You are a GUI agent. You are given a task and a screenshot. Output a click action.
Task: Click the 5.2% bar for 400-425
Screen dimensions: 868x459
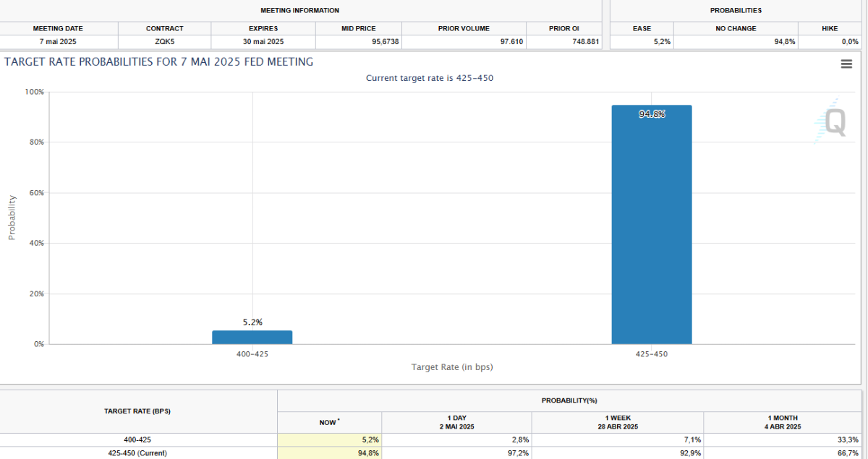pyautogui.click(x=252, y=338)
